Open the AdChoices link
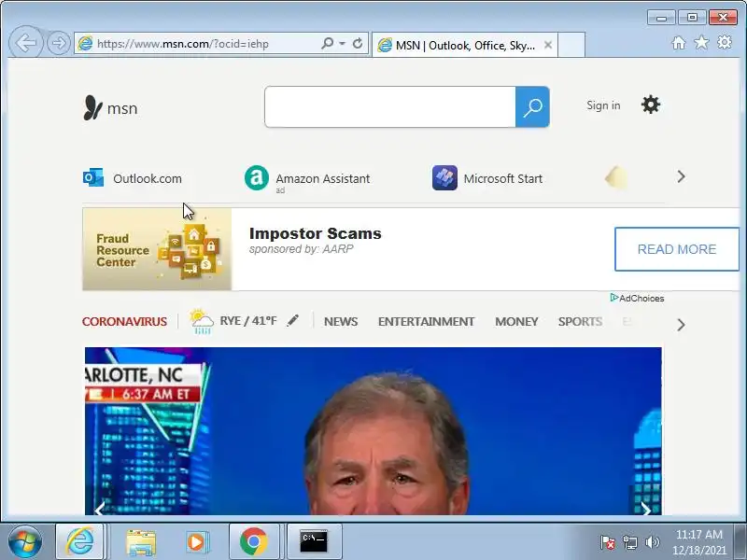747x560 pixels. (x=638, y=298)
